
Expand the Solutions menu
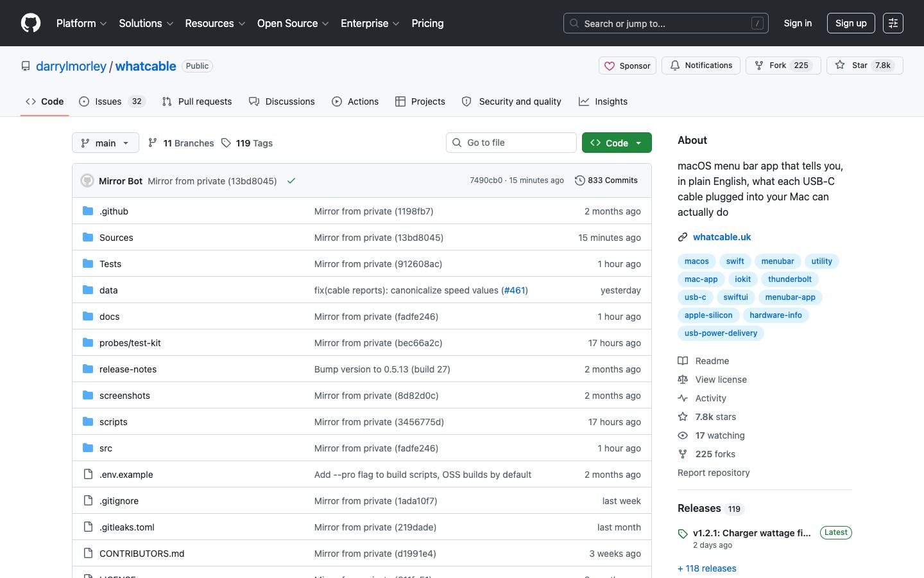[146, 23]
